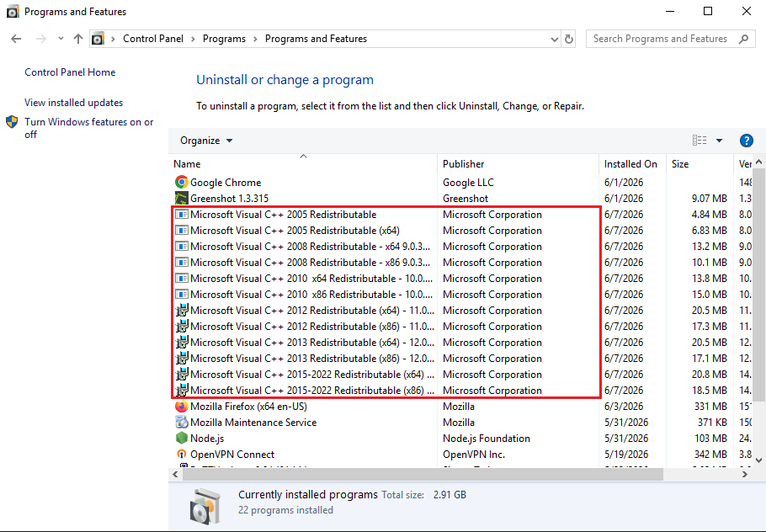The image size is (766, 532).
Task: Click the vertical scrollbar down arrow
Action: click(758, 460)
